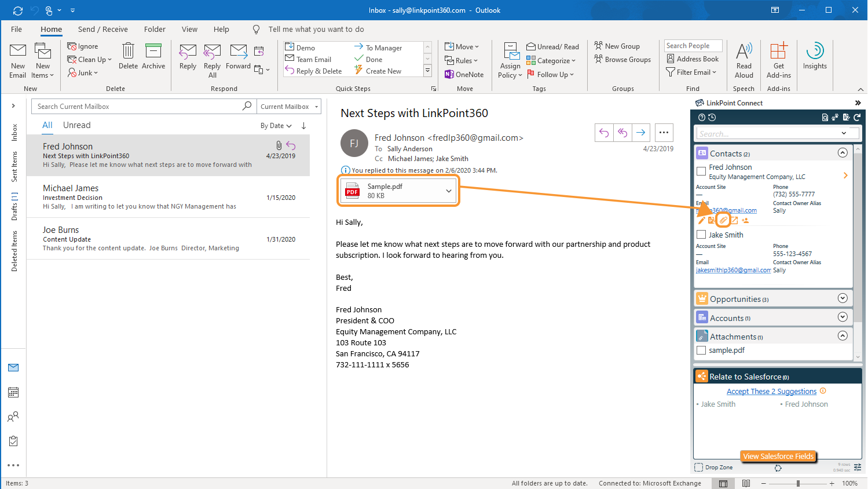Toggle sort direction arrow in message list
868x489 pixels.
pyautogui.click(x=303, y=126)
